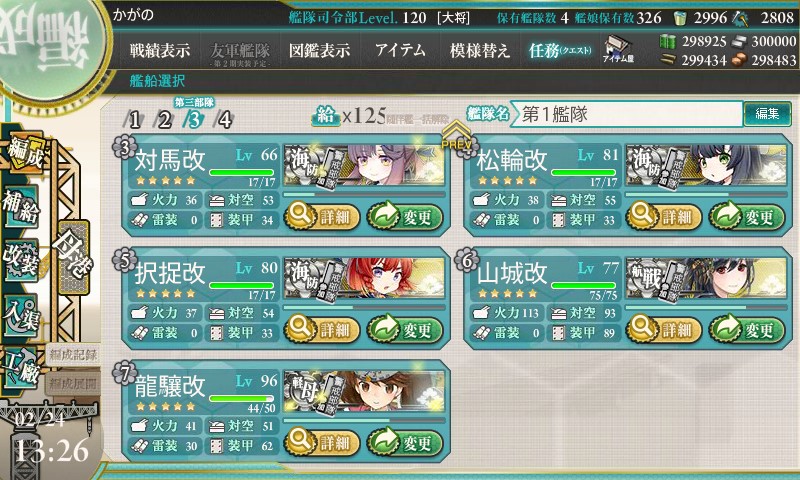Open the アイテム屋 item shop icon
Image resolution: width=800 pixels, height=480 pixels.
(618, 49)
